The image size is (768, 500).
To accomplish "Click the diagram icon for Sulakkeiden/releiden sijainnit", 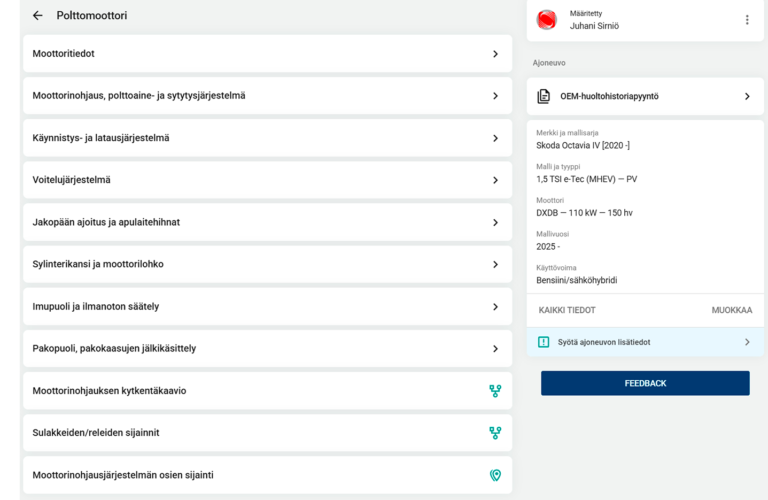I will pos(495,433).
